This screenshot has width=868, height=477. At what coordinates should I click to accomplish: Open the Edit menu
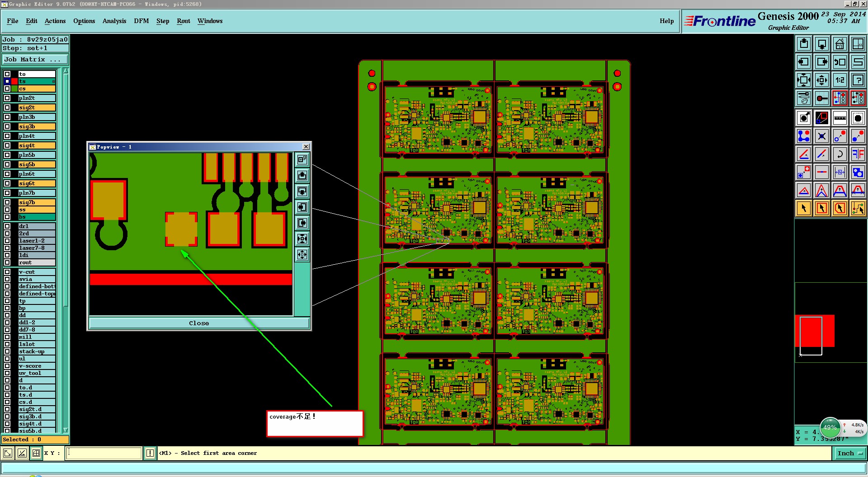(x=32, y=21)
